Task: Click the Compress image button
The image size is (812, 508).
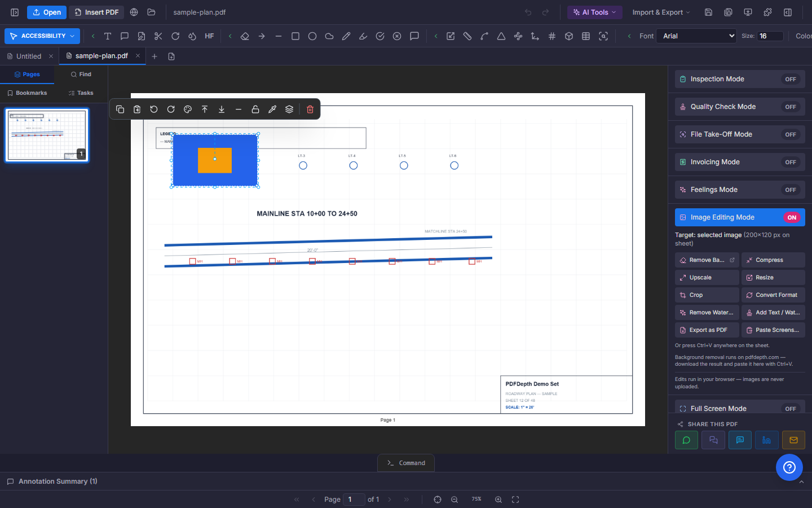Action: click(773, 260)
